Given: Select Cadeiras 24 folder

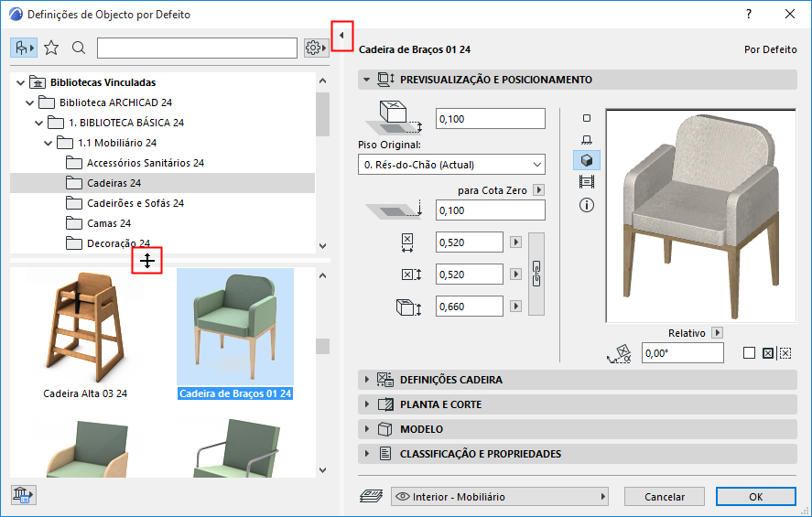Looking at the screenshot, I should click(x=162, y=183).
